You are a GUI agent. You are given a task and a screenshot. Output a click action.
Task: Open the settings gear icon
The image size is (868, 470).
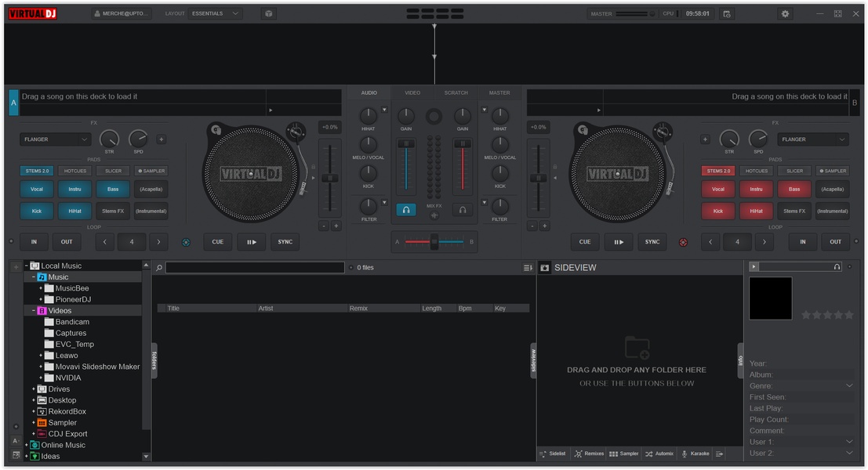(x=785, y=13)
